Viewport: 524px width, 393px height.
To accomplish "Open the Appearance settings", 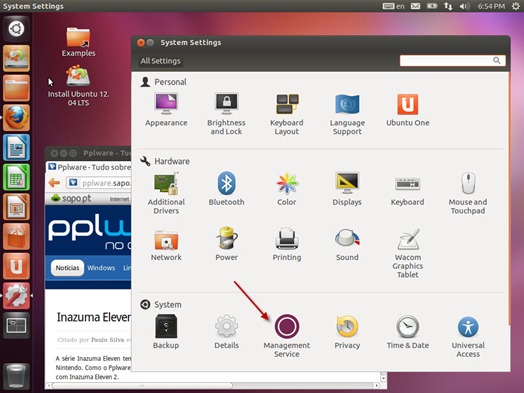I will point(166,109).
